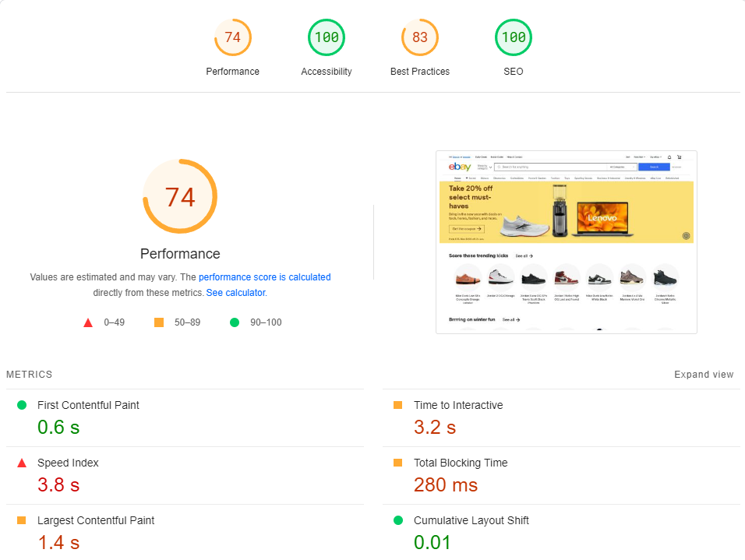The width and height of the screenshot is (745, 560).
Task: Click green circle beside First Contentful Paint
Action: point(23,405)
